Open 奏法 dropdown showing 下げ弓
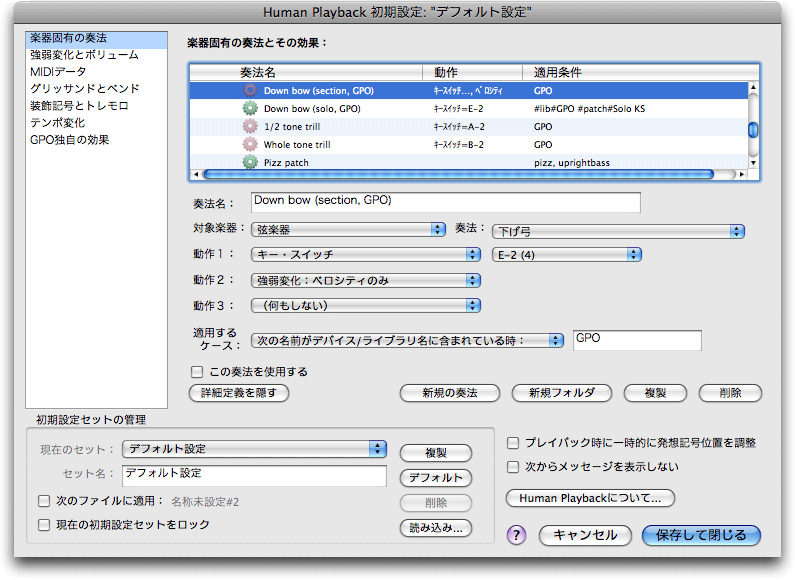795x580 pixels. (x=618, y=232)
